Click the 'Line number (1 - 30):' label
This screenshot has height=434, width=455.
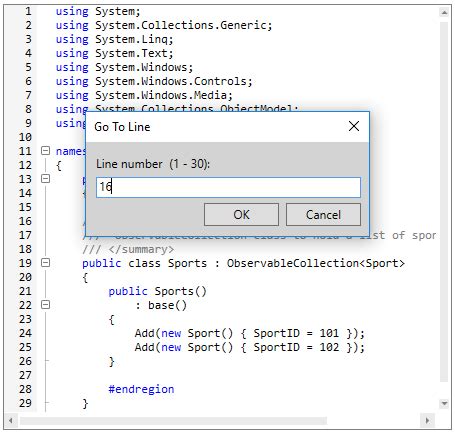click(x=153, y=164)
